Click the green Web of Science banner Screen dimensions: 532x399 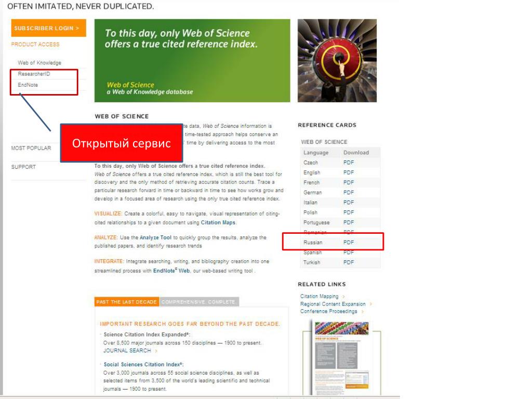[192, 60]
